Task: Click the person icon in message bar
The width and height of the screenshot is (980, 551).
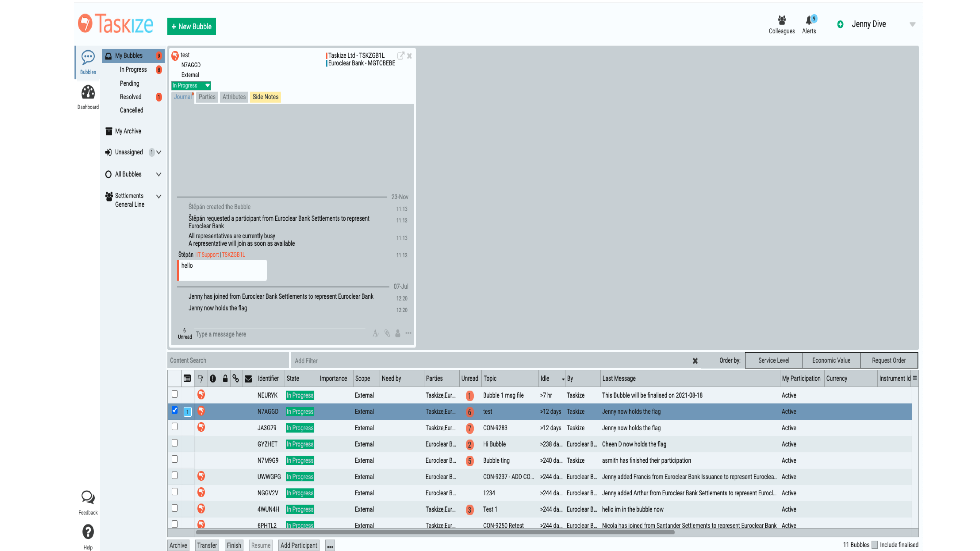Action: (x=398, y=333)
